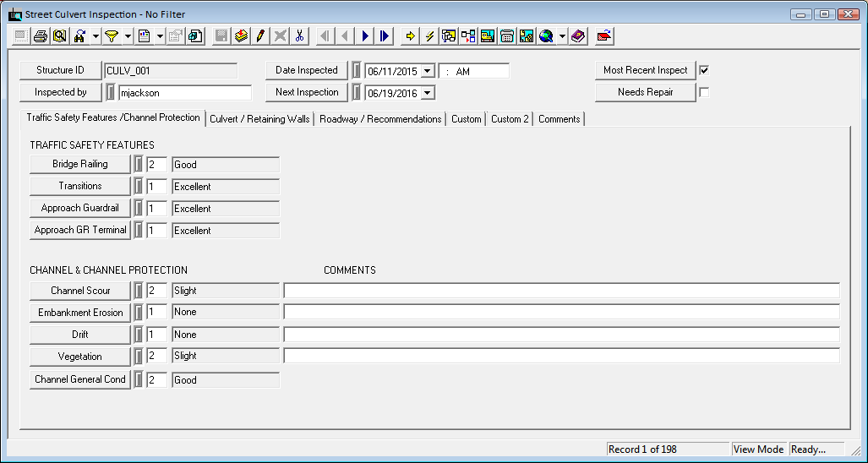Go to the next record arrow
This screenshot has width=868, height=463.
[365, 36]
